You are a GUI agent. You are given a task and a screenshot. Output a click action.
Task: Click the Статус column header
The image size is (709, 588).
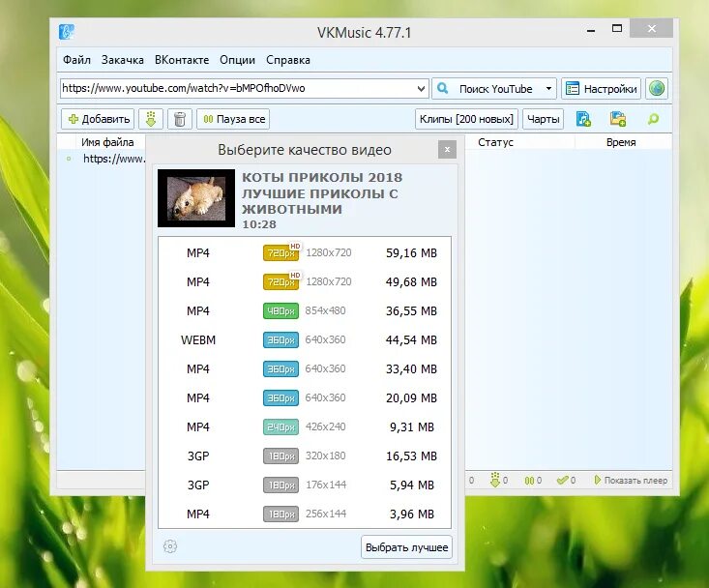pos(495,142)
